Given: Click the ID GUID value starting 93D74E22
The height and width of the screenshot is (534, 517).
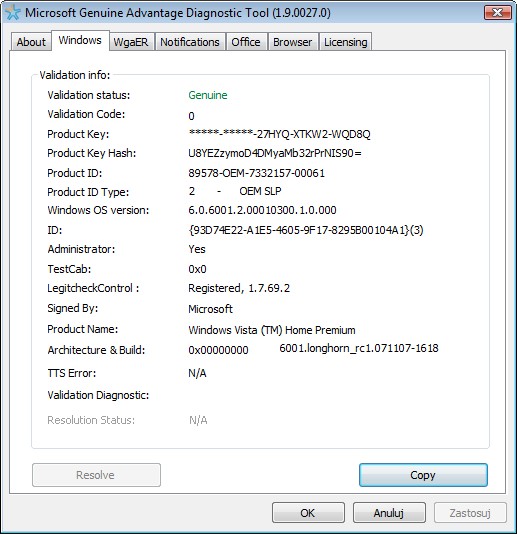Looking at the screenshot, I should click(x=306, y=230).
